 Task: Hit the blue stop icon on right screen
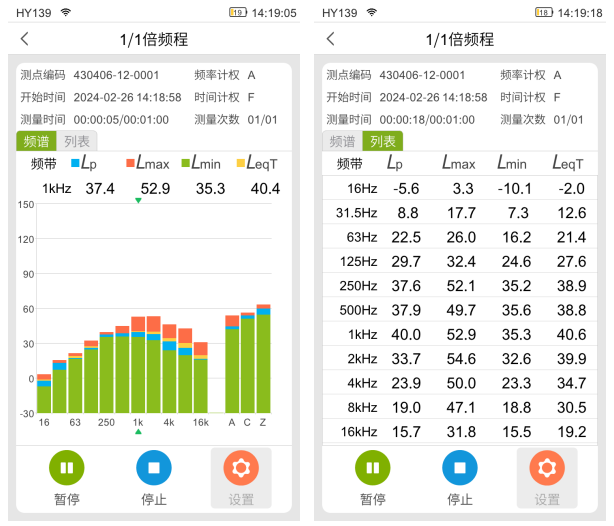[460, 467]
